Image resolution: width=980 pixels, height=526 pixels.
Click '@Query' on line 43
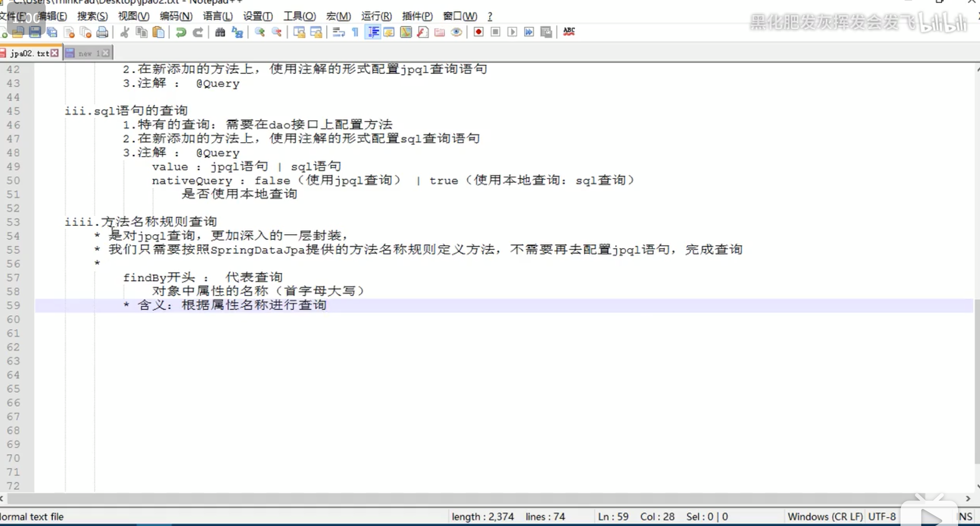point(218,84)
